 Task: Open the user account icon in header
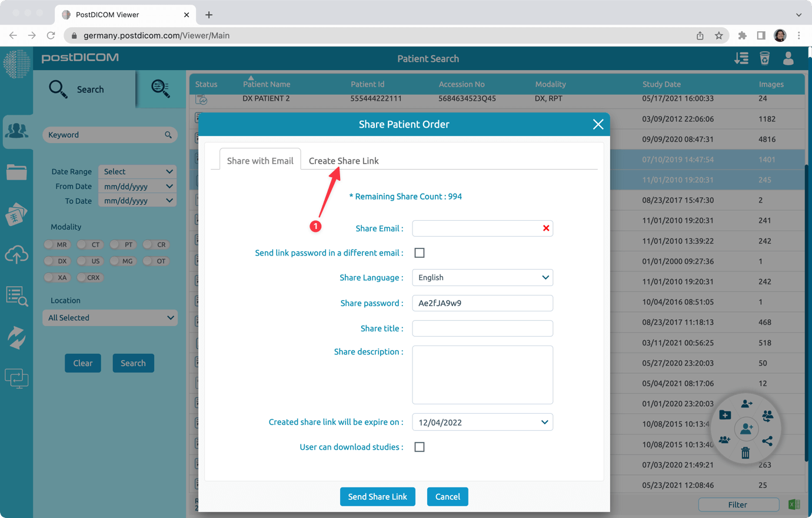tap(788, 58)
